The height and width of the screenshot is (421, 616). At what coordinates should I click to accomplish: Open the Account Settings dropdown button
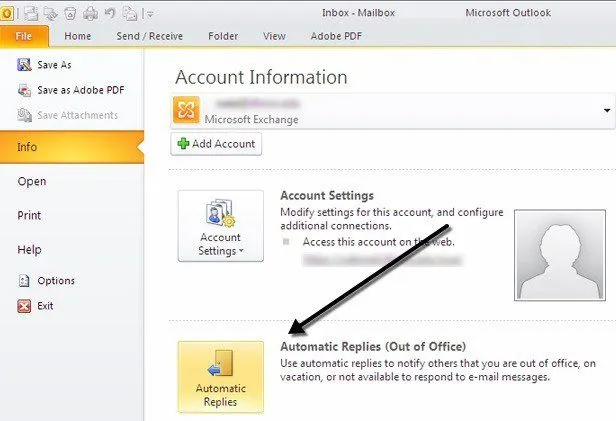(221, 226)
